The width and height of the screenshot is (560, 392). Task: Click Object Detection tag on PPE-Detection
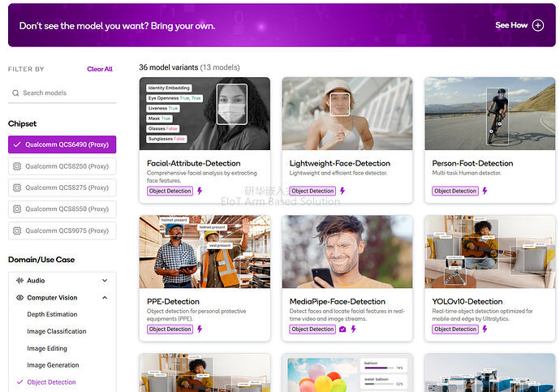coord(170,330)
